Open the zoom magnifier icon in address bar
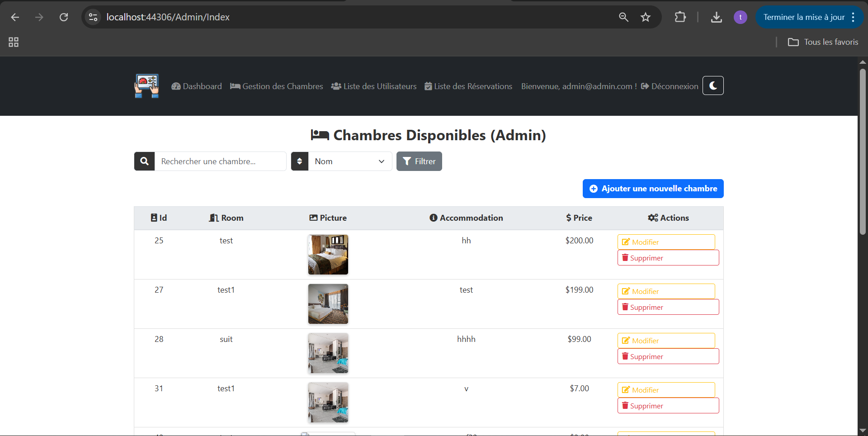The width and height of the screenshot is (868, 436). (x=623, y=17)
